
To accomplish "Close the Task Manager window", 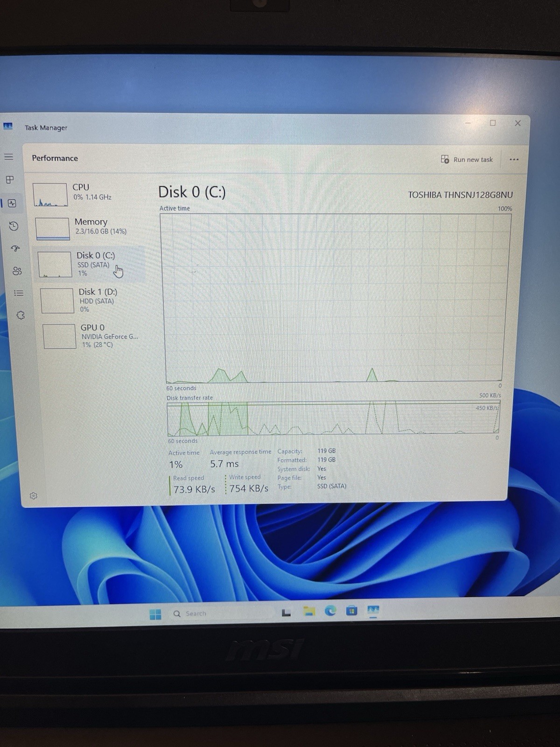I will tap(518, 123).
